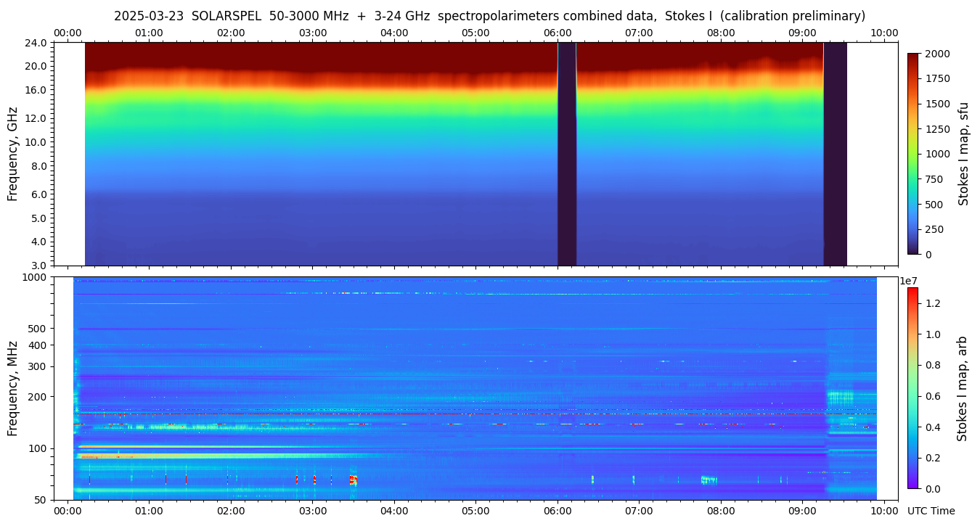The width and height of the screenshot is (980, 526).
Task: Click the dark data gap after 09:00 in upper spectrogram
Action: tap(835, 154)
